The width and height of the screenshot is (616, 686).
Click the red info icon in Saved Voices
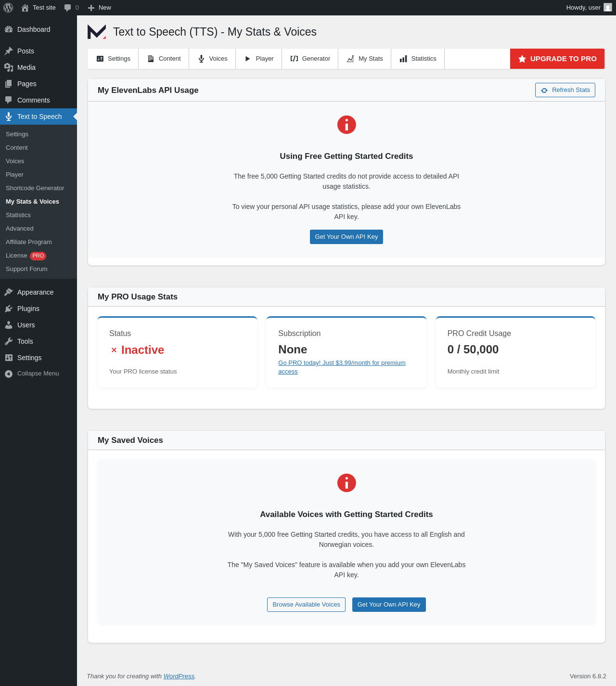pyautogui.click(x=346, y=483)
